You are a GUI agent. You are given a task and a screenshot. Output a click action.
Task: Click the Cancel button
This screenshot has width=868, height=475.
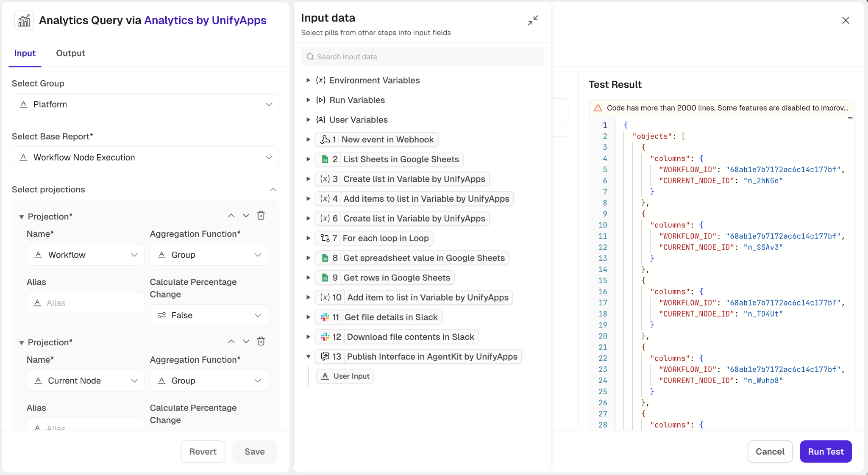coord(770,451)
